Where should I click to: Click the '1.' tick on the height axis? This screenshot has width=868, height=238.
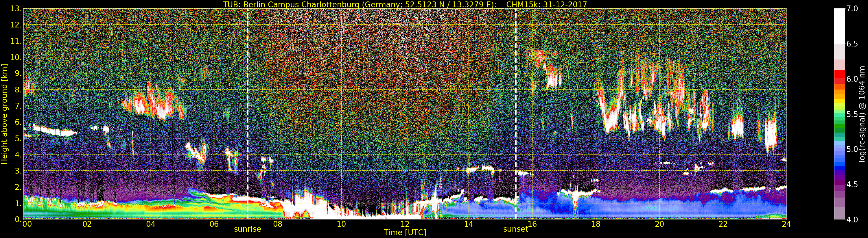(x=18, y=203)
